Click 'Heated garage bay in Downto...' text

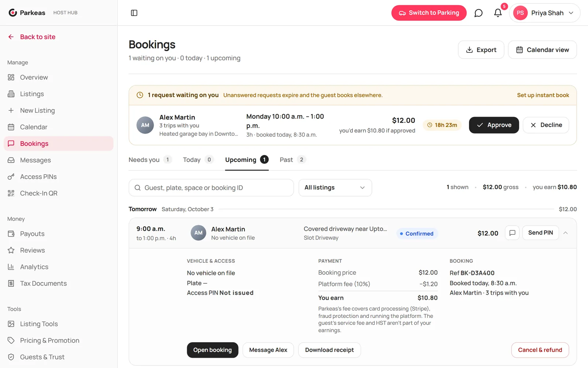tap(199, 134)
